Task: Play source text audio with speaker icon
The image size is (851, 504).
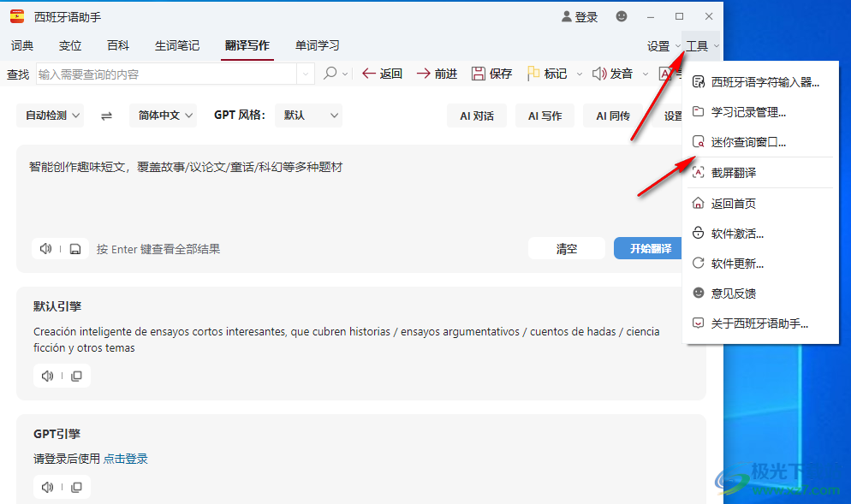Action: tap(45, 248)
